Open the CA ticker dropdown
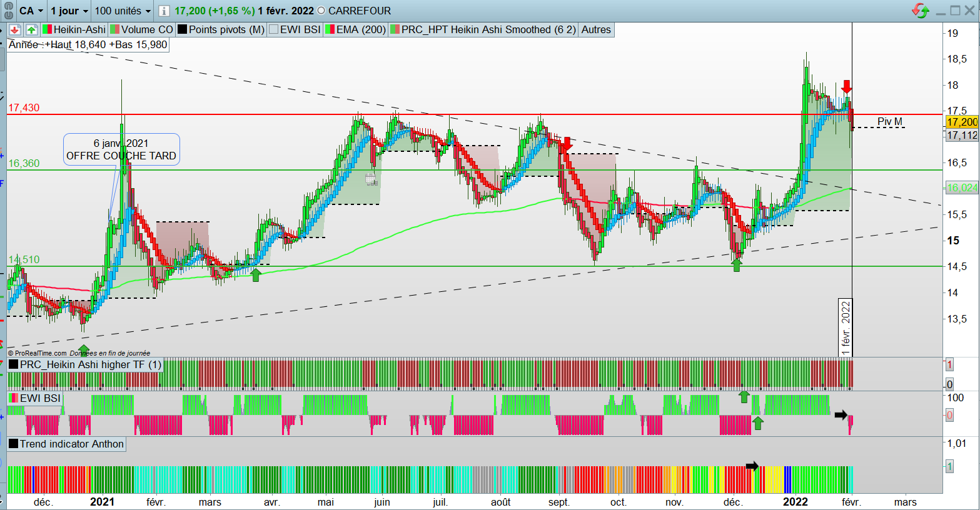 31,11
